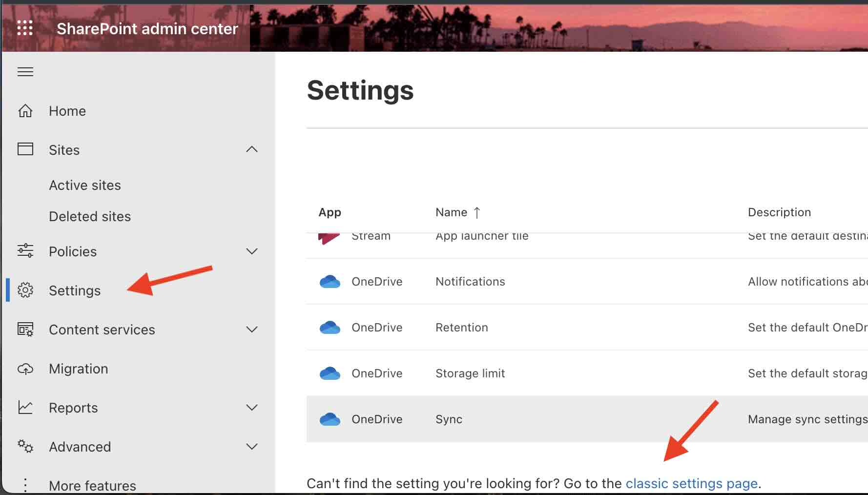Open the app launcher waffle icon
Viewport: 868px width, 495px height.
[x=25, y=28]
